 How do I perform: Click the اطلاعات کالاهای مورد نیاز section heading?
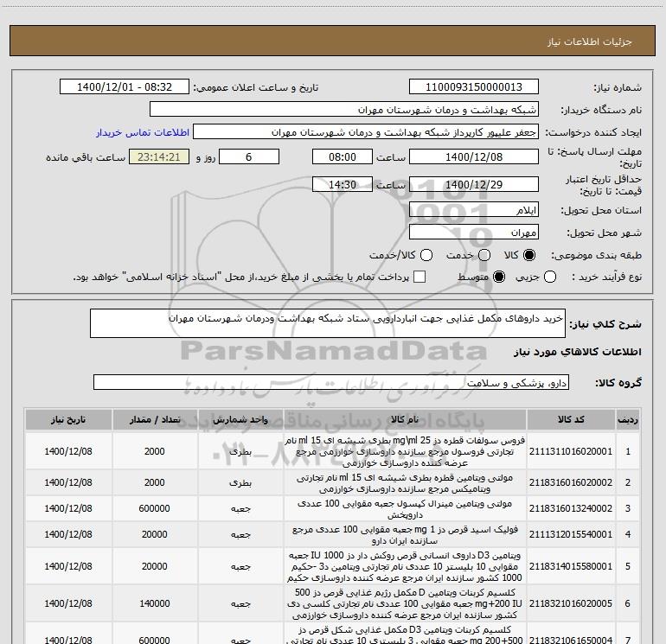578,352
